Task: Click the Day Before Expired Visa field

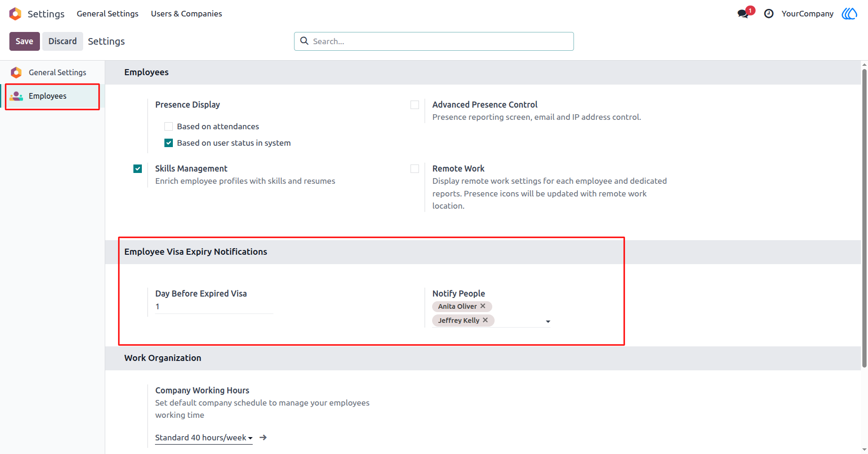Action: coord(214,306)
